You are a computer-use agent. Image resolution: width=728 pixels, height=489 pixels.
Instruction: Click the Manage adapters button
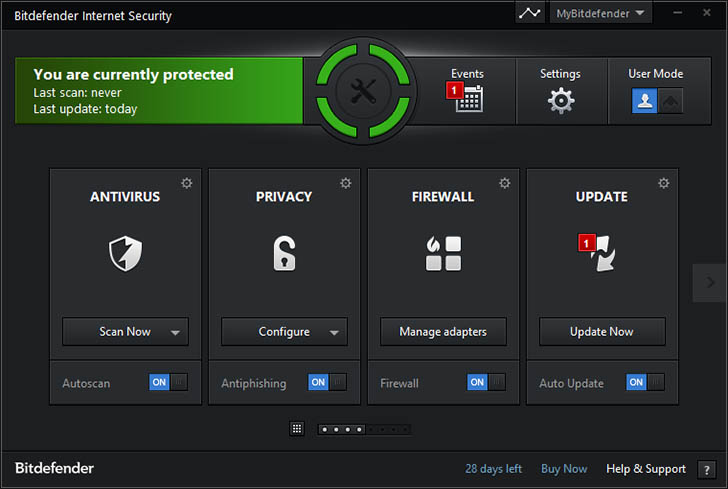click(x=443, y=332)
